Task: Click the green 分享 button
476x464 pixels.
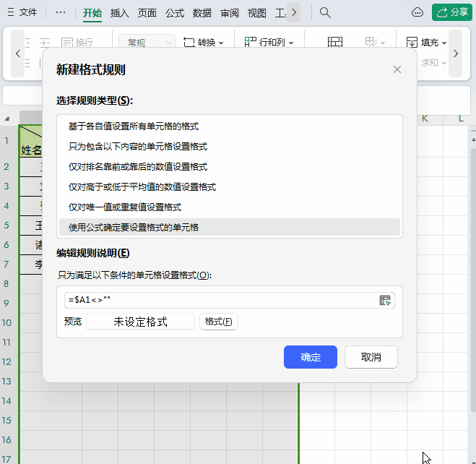Action: click(x=452, y=12)
